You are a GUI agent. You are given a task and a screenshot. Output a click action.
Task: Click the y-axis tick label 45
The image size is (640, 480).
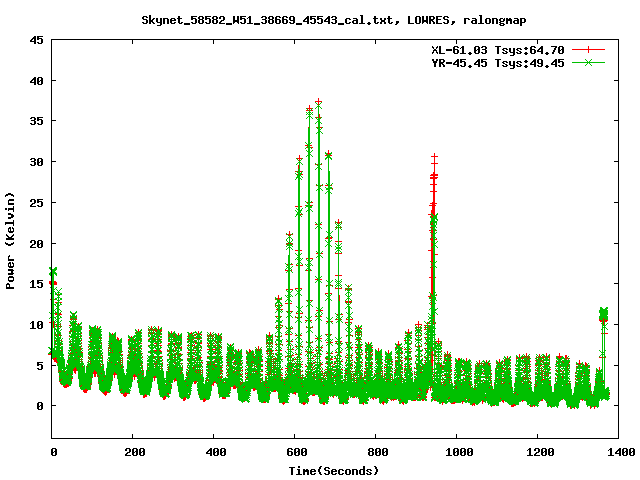pyautogui.click(x=36, y=40)
